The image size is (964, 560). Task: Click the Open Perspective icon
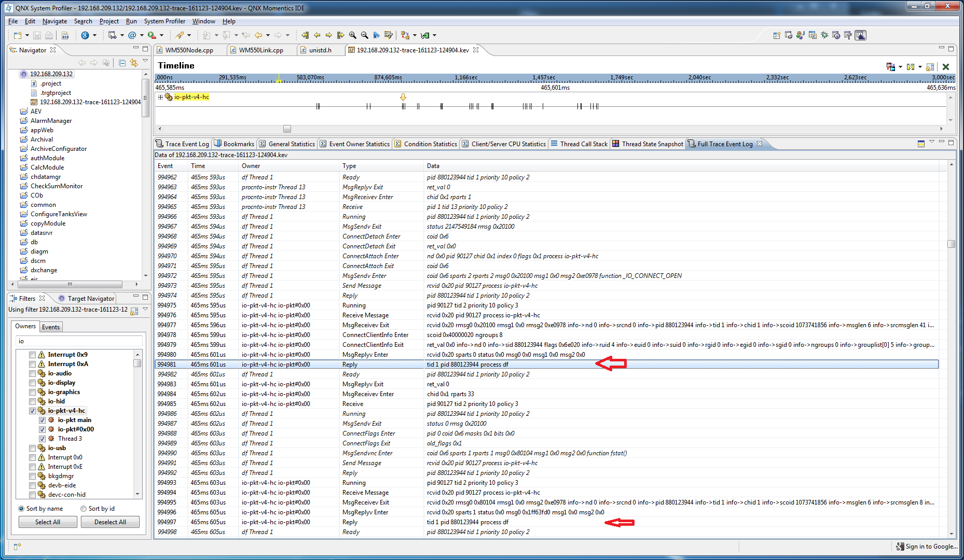click(x=777, y=35)
